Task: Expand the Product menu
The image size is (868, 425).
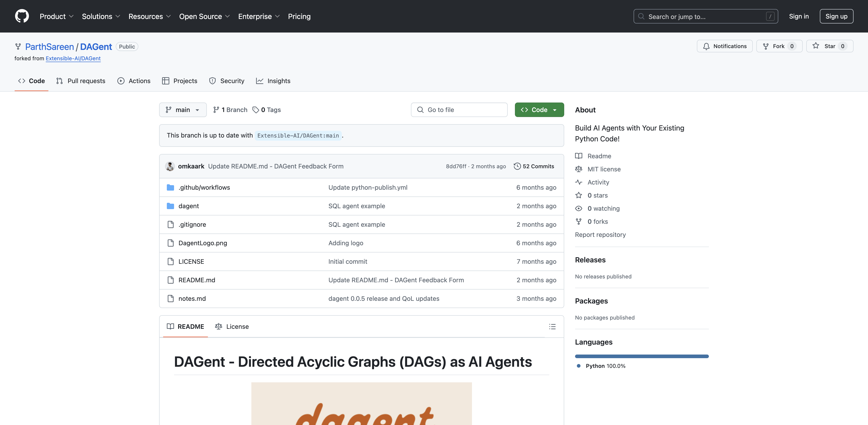Action: (57, 16)
